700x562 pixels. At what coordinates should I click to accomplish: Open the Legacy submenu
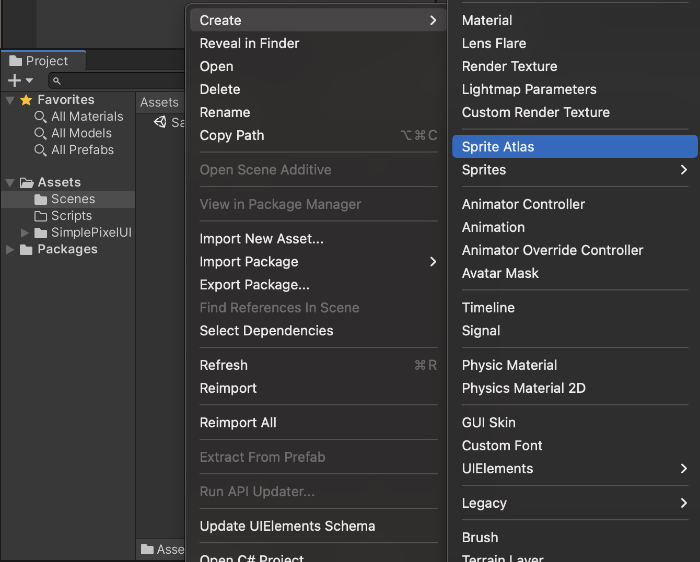click(x=575, y=503)
